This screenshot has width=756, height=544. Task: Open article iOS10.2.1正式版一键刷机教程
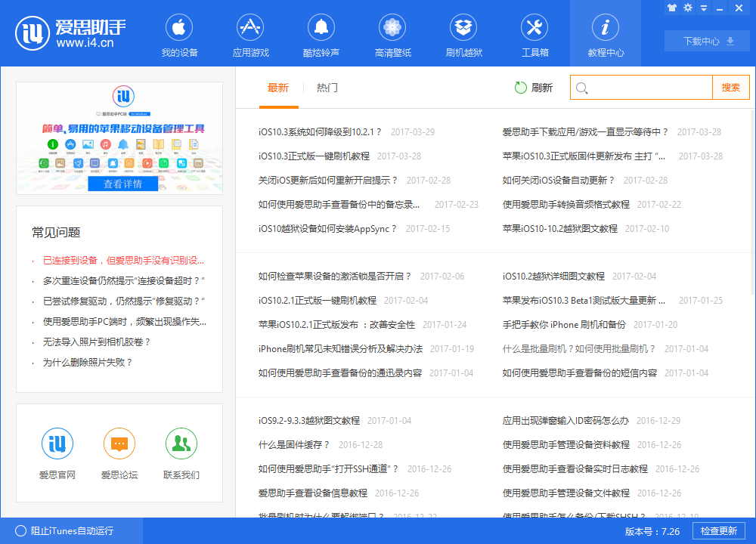coord(318,300)
